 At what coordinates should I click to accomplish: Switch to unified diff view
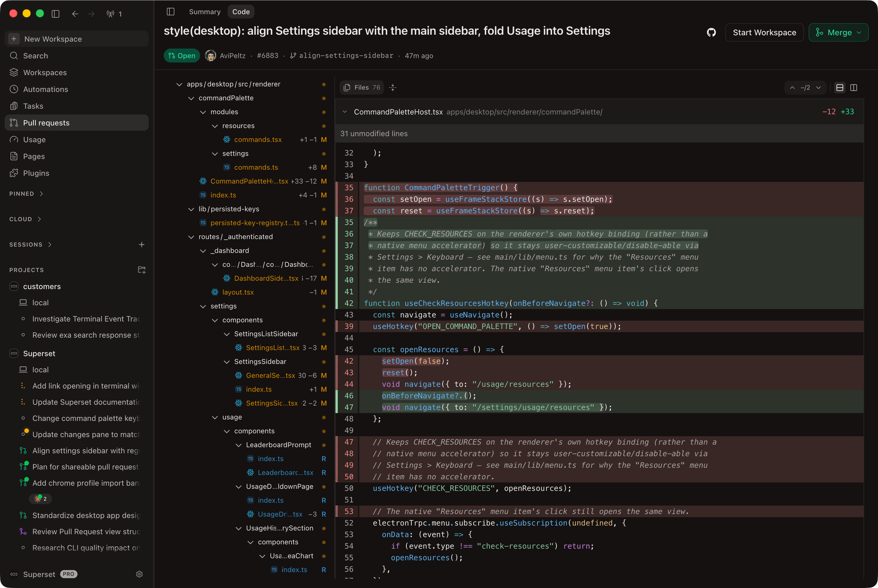pyautogui.click(x=840, y=87)
